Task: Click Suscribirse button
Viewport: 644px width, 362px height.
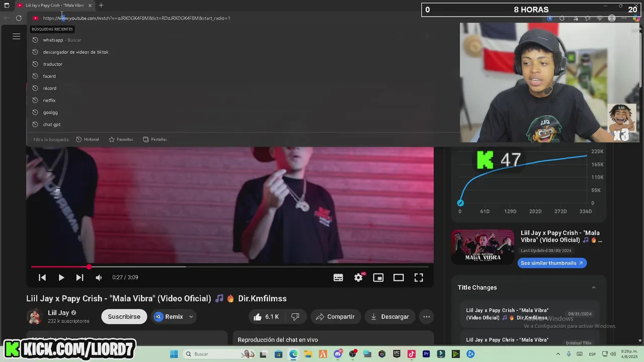Action: coord(124,317)
